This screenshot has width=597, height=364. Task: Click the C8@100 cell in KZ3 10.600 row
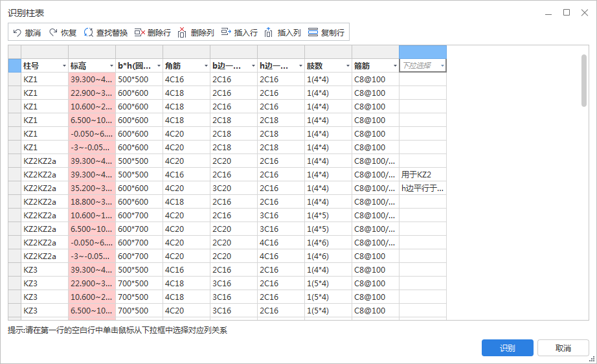click(x=376, y=297)
